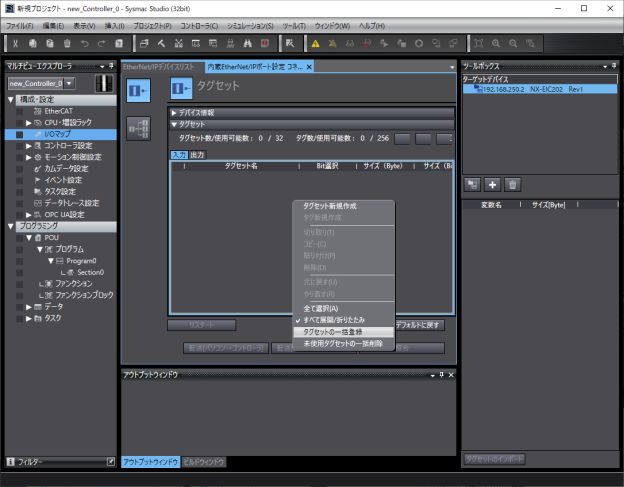Click the trash delete icon in toolbox
Viewport: 624px width, 487px height.
pos(513,185)
